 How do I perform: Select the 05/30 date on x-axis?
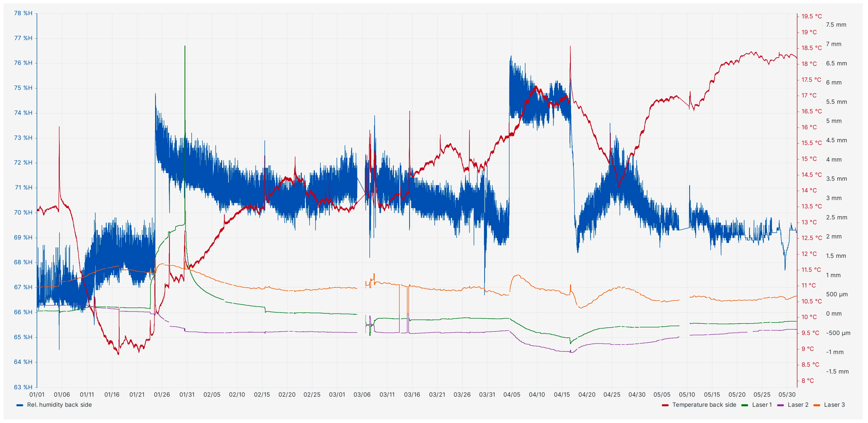(787, 395)
